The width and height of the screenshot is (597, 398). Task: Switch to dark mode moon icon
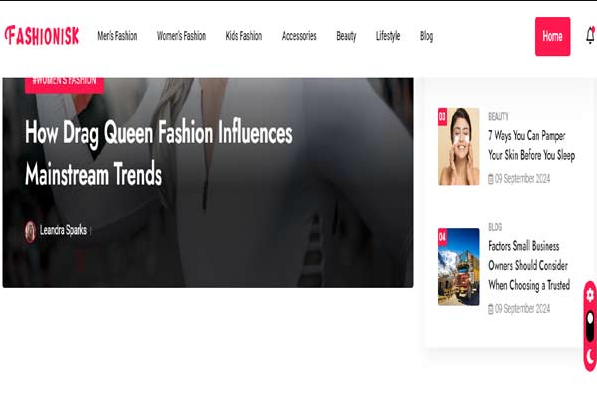[591, 356]
